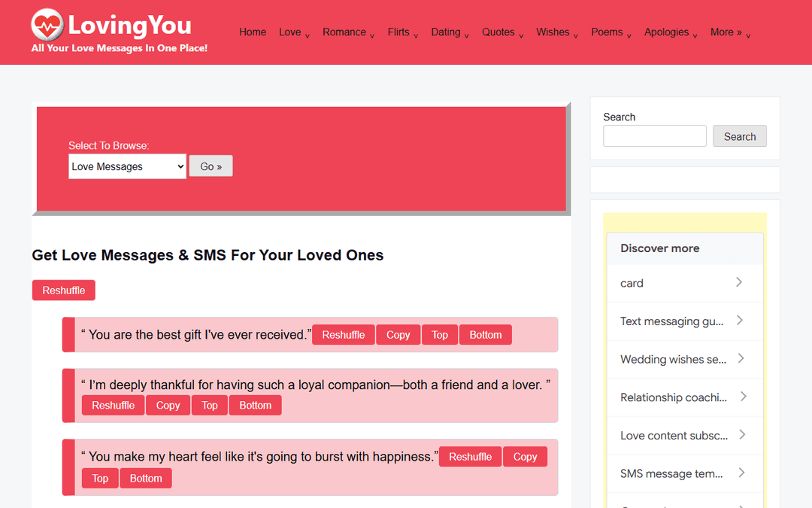Expand the Romance menu
This screenshot has height=508, width=812.
(x=349, y=32)
